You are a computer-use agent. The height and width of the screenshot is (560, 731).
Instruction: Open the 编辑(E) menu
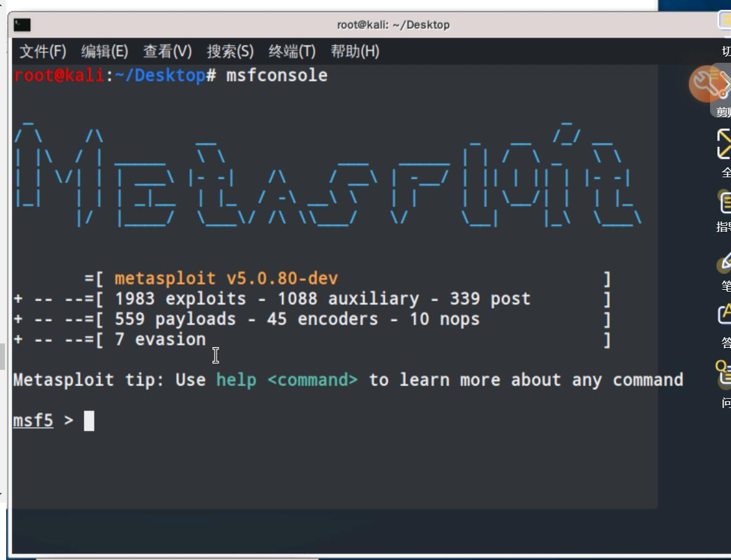(105, 51)
